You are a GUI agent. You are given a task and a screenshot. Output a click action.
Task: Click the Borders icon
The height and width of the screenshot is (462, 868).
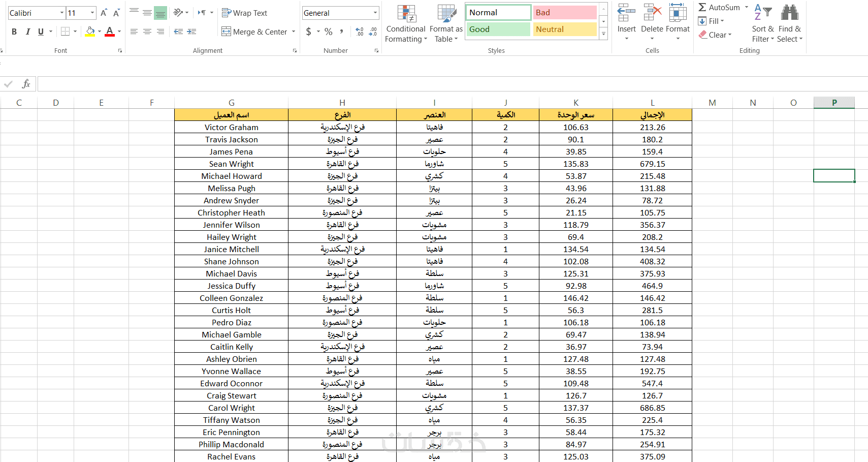65,32
